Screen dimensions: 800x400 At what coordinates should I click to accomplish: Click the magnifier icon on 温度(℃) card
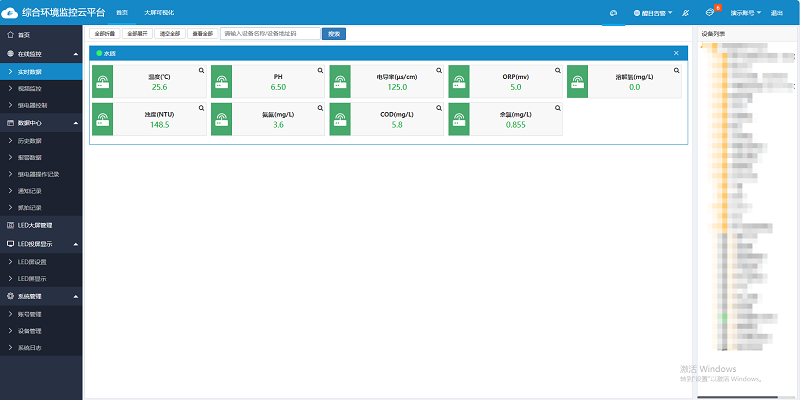click(x=201, y=71)
